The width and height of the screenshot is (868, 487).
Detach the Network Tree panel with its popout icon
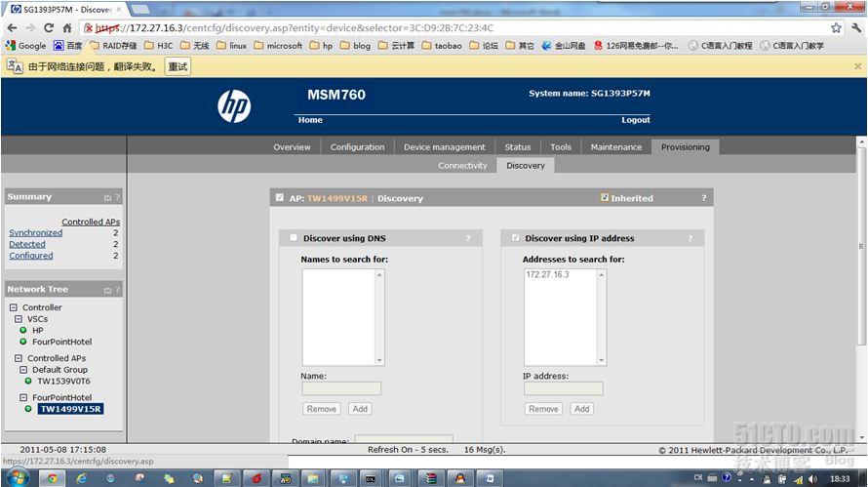click(107, 290)
